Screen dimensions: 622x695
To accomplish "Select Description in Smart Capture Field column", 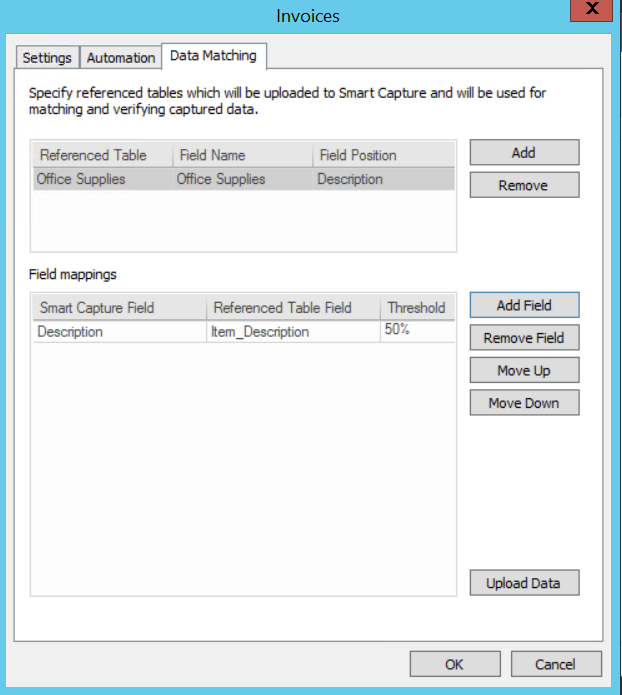I will pos(120,332).
